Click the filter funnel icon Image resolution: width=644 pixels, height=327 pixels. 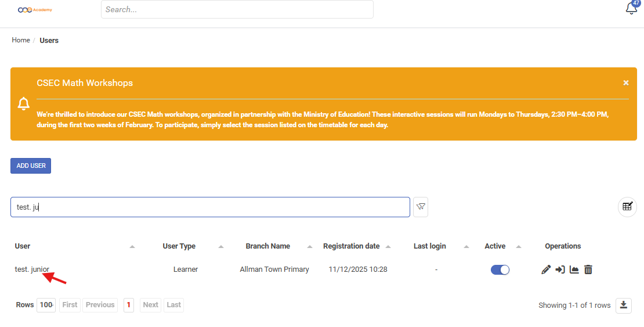coord(421,207)
